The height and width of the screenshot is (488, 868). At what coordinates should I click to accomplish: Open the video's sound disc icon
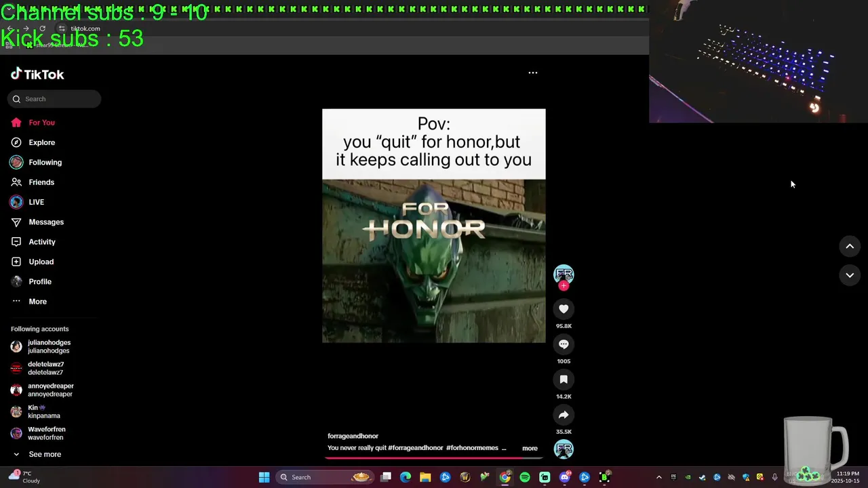[x=564, y=449]
